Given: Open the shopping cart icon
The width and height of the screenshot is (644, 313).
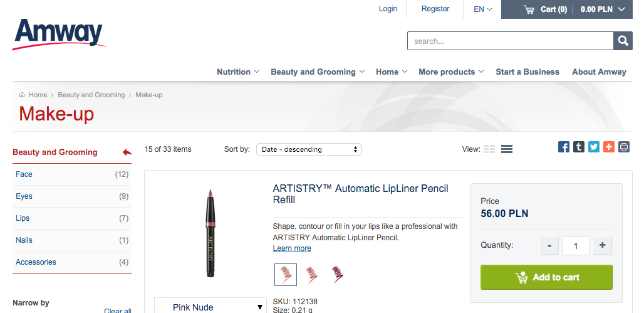Looking at the screenshot, I should point(529,9).
